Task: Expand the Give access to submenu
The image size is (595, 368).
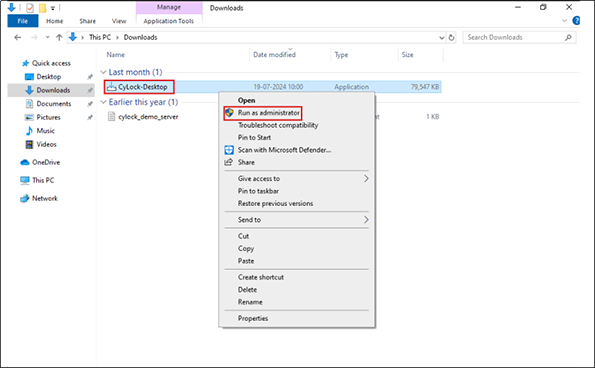Action: [x=366, y=178]
